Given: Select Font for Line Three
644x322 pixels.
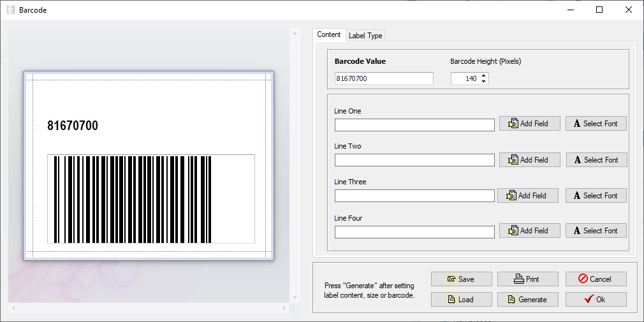Looking at the screenshot, I should coord(596,196).
